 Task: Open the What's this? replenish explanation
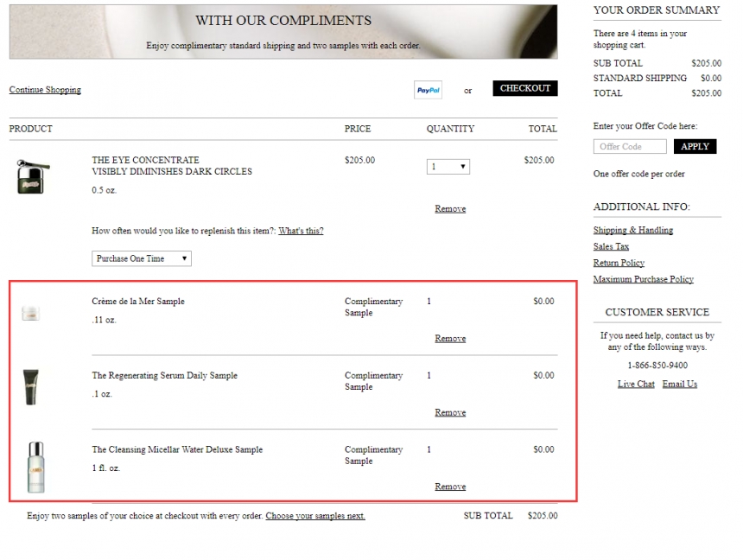[x=301, y=232]
